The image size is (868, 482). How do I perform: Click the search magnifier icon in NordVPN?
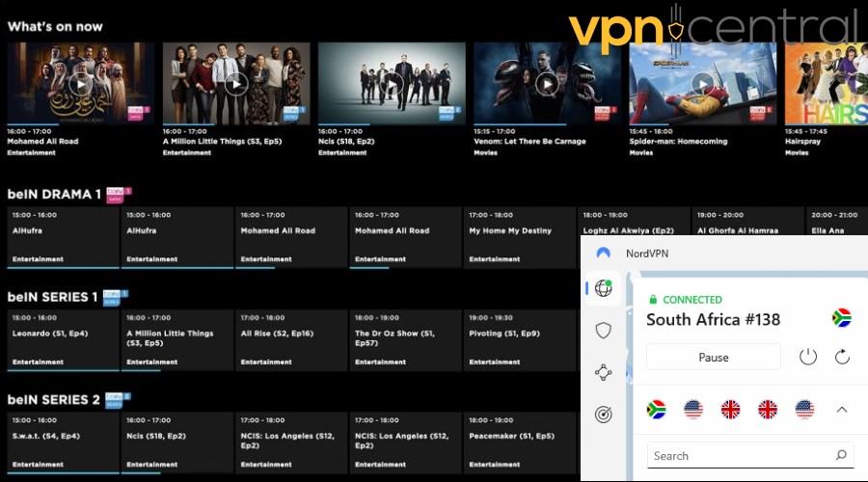[x=841, y=455]
